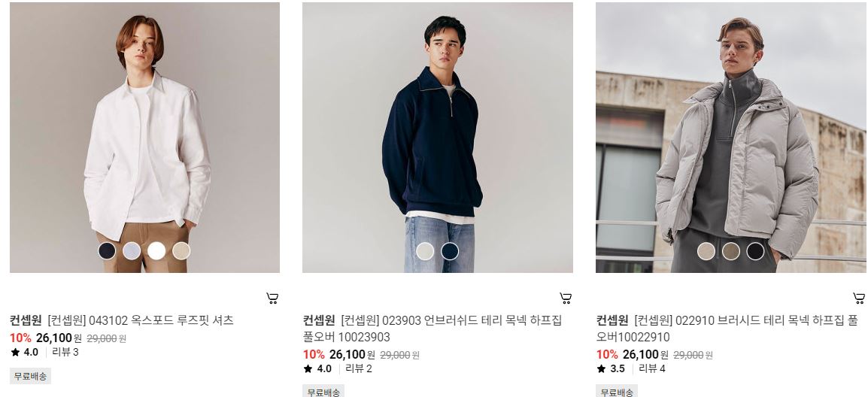View 리뷰 4 reviews for brushed pullover
This screenshot has height=397, width=868.
pyautogui.click(x=652, y=368)
